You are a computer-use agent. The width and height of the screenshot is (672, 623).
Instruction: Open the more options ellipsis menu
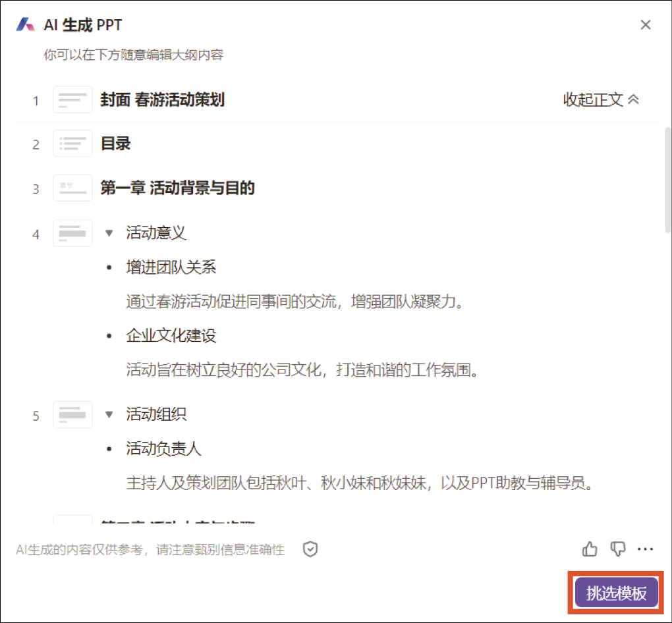[646, 549]
